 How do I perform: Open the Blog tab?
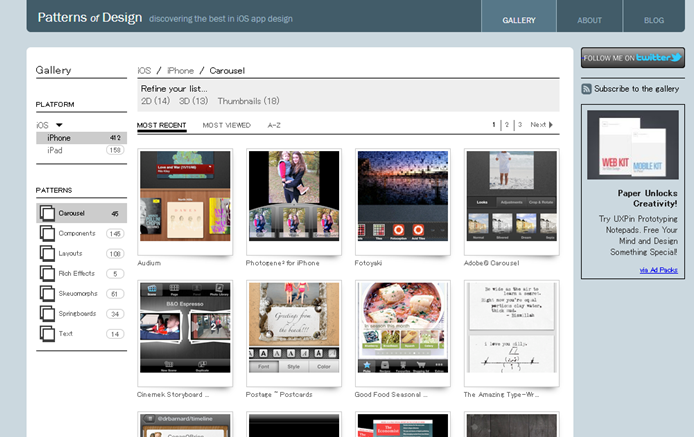pyautogui.click(x=653, y=20)
